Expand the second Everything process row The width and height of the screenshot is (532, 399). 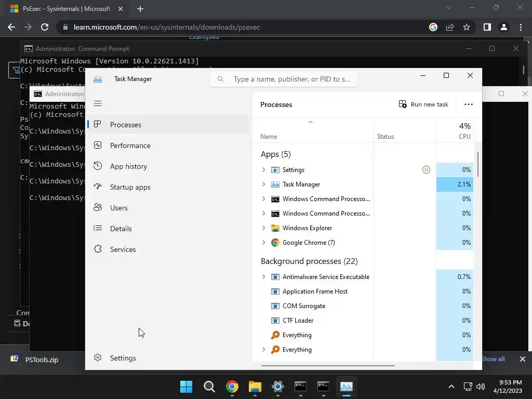263,350
